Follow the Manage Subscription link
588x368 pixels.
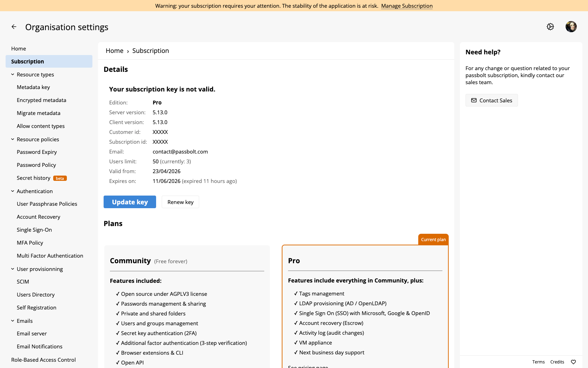coord(407,6)
